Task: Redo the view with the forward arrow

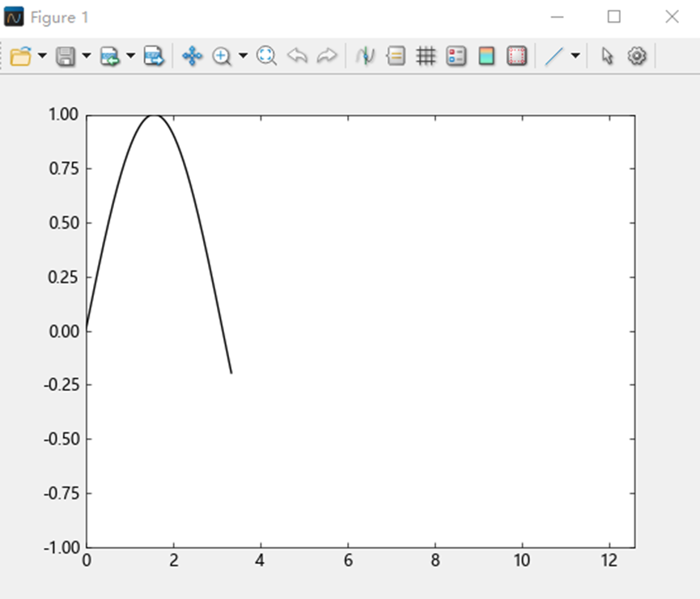Action: click(327, 57)
